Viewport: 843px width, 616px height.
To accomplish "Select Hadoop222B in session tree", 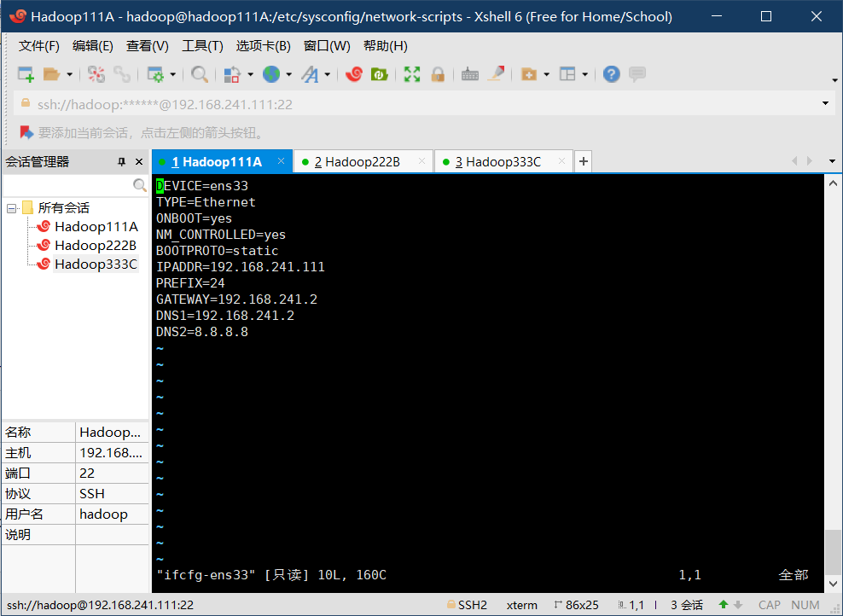I will pos(96,246).
